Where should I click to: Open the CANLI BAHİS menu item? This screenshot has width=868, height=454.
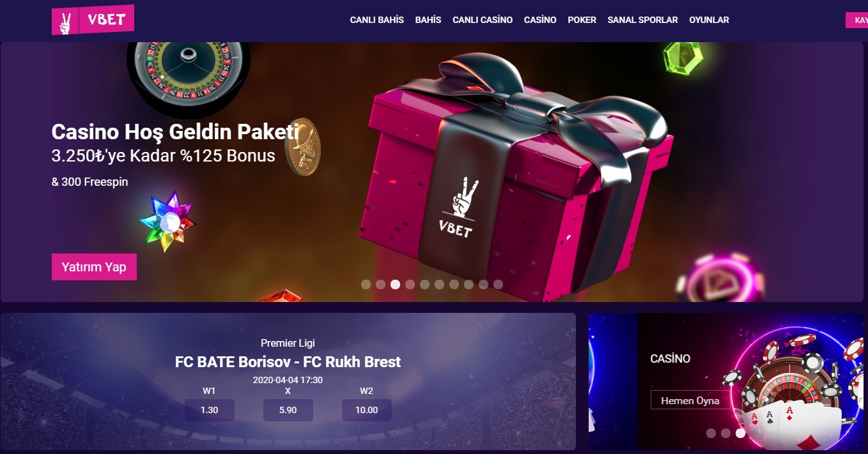[x=377, y=20]
